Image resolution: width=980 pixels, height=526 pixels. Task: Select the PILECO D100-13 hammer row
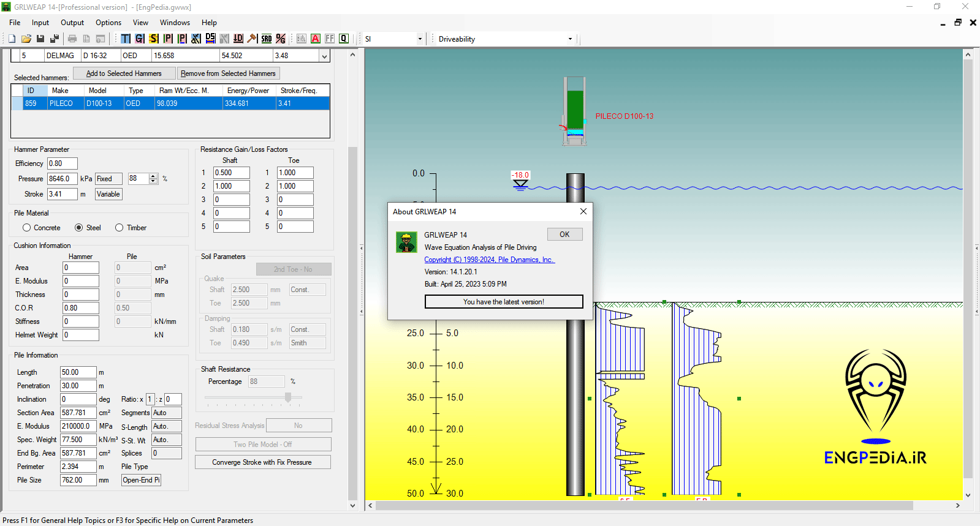coord(170,103)
